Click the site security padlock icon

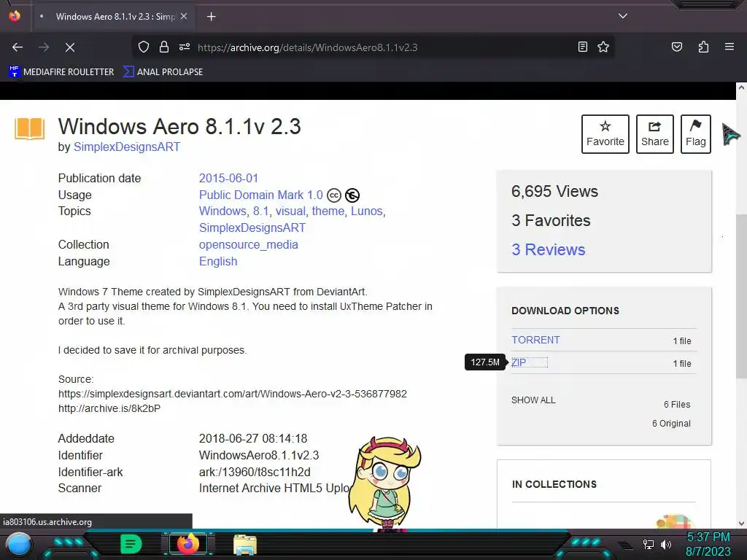pos(164,47)
